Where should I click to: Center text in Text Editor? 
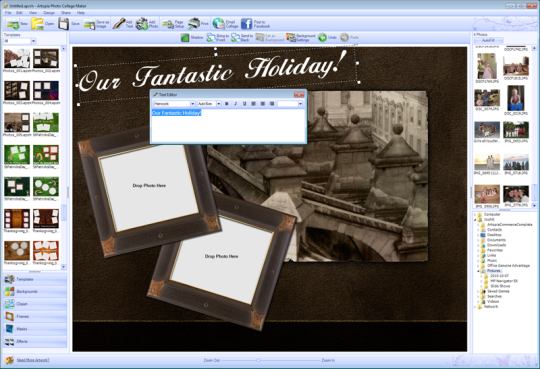pos(263,103)
